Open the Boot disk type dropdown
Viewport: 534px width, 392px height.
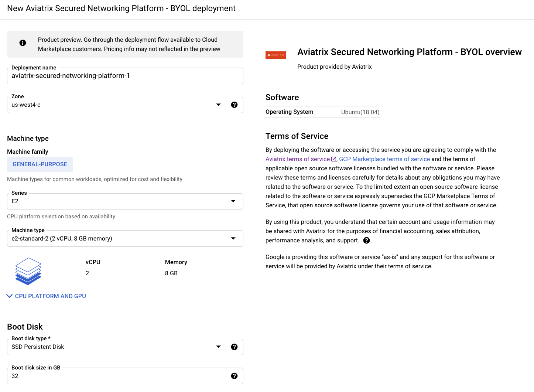[x=218, y=347]
